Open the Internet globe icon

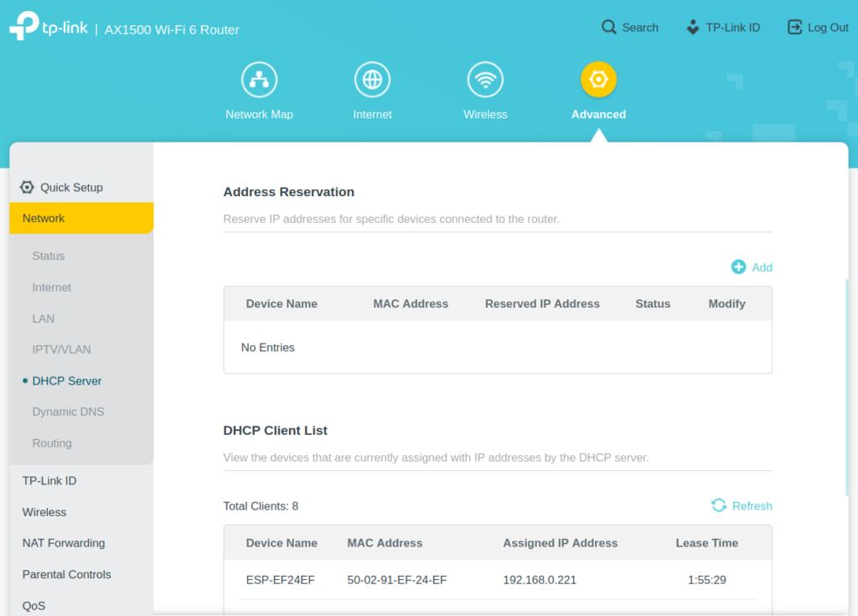(x=372, y=80)
